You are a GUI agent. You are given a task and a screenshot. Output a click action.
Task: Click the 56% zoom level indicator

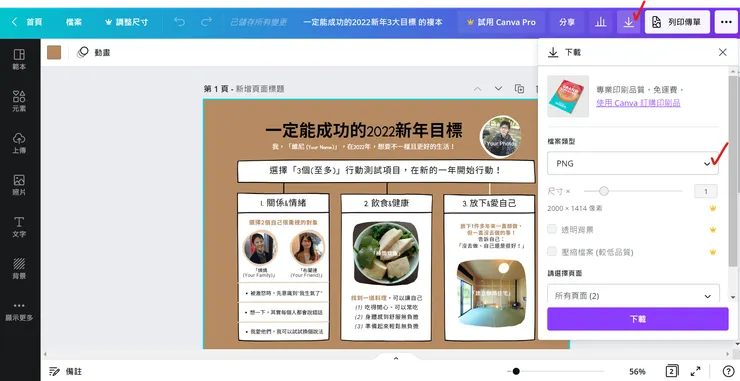coord(637,372)
